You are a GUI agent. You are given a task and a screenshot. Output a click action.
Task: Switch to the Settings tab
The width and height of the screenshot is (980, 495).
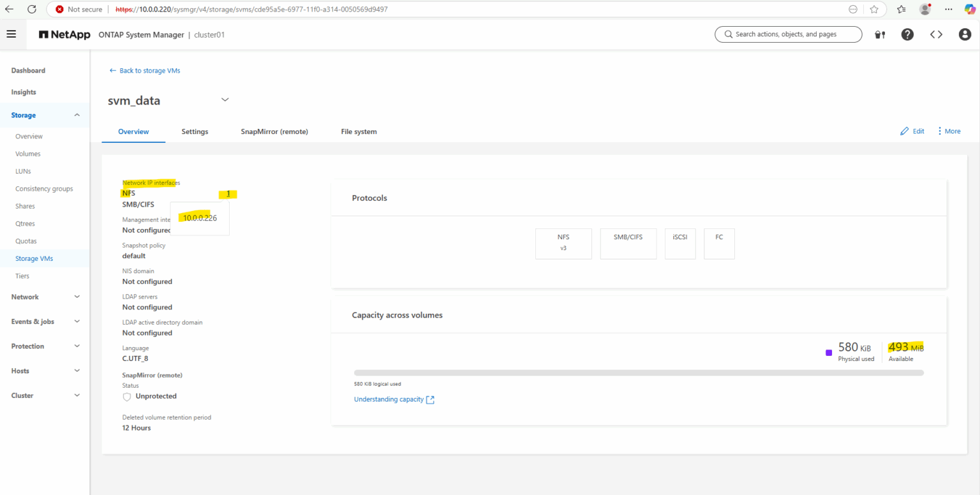[x=195, y=131]
